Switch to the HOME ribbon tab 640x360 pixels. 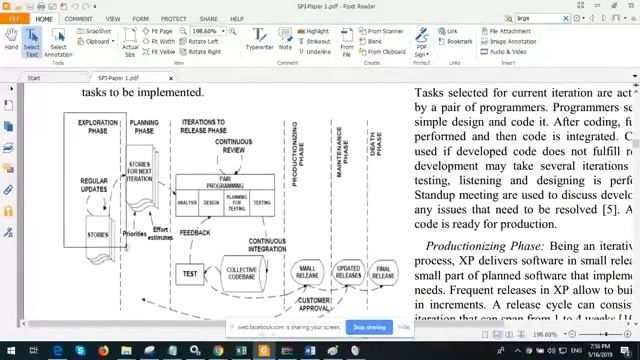[x=44, y=19]
